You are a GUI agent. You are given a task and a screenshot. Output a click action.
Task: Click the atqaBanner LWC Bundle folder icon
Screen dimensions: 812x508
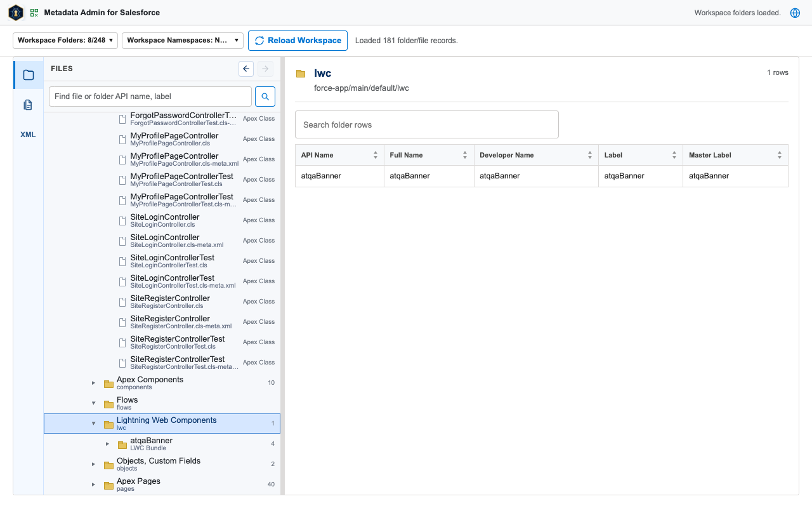(122, 445)
